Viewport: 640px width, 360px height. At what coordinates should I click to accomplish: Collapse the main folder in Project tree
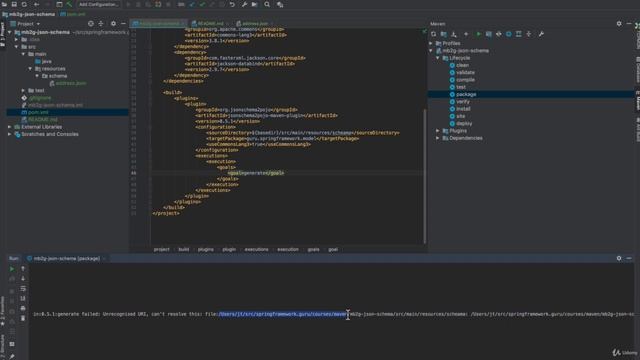[x=23, y=54]
